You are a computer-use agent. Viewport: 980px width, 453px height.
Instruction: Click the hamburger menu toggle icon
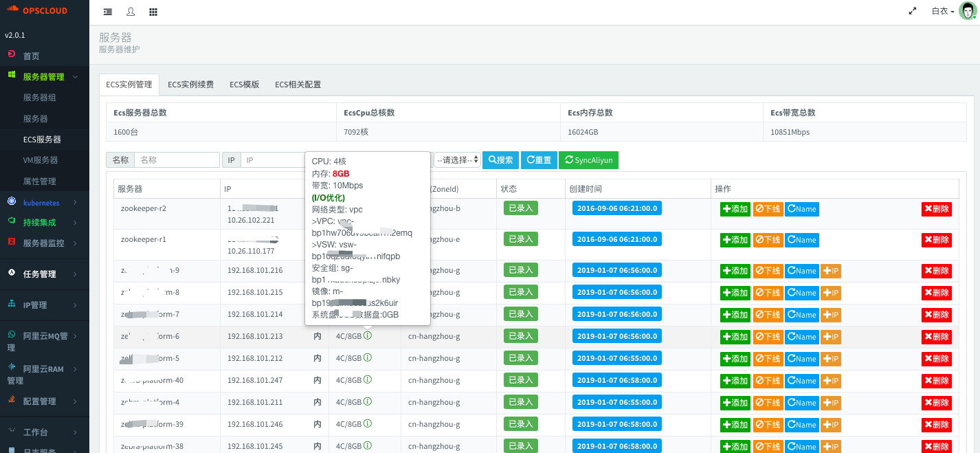tap(108, 12)
